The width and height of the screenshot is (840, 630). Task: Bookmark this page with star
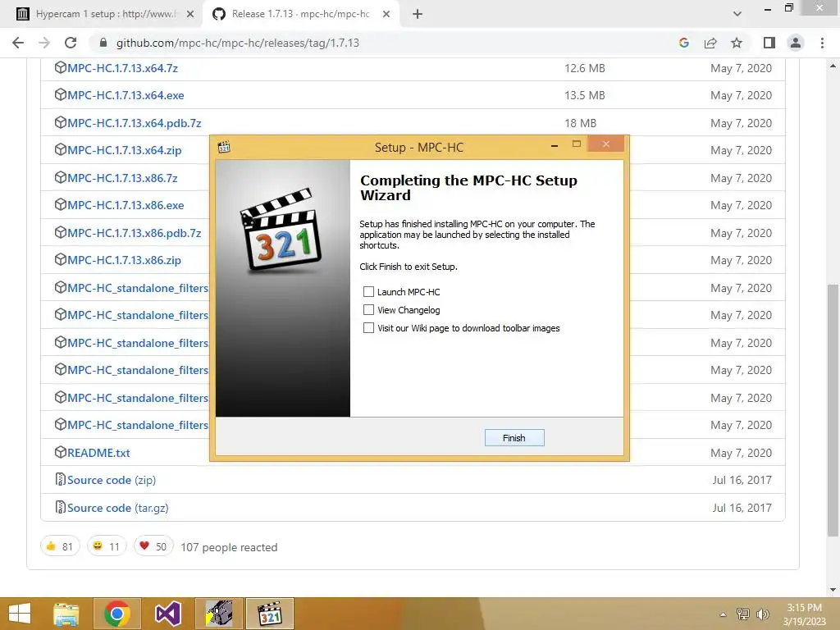coord(737,43)
